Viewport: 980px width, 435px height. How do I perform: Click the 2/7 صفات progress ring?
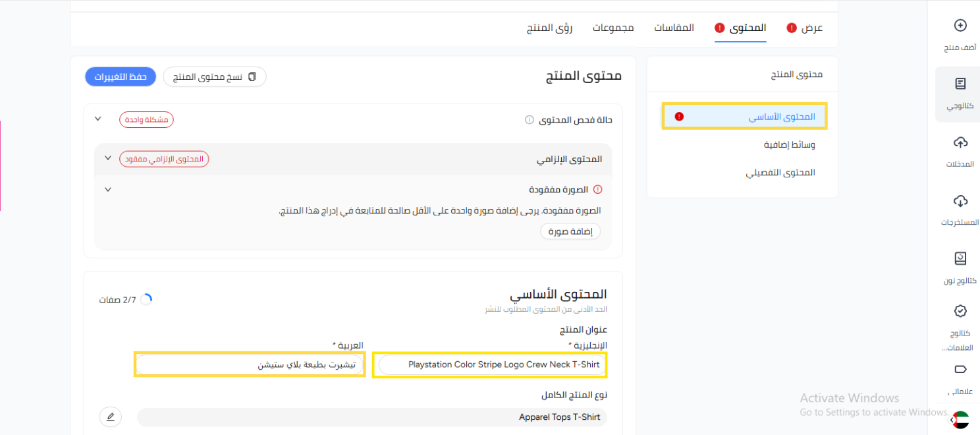click(146, 299)
